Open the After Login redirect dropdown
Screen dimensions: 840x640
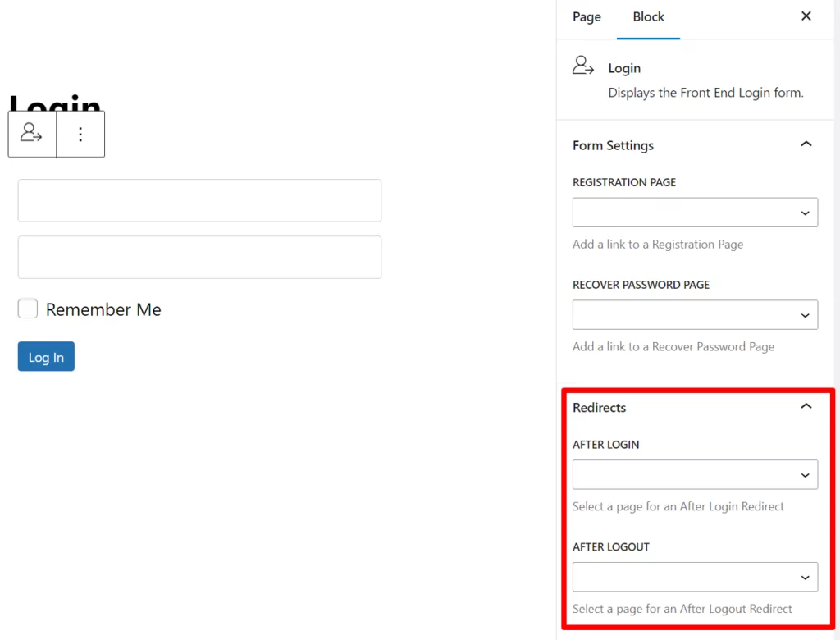pos(695,474)
